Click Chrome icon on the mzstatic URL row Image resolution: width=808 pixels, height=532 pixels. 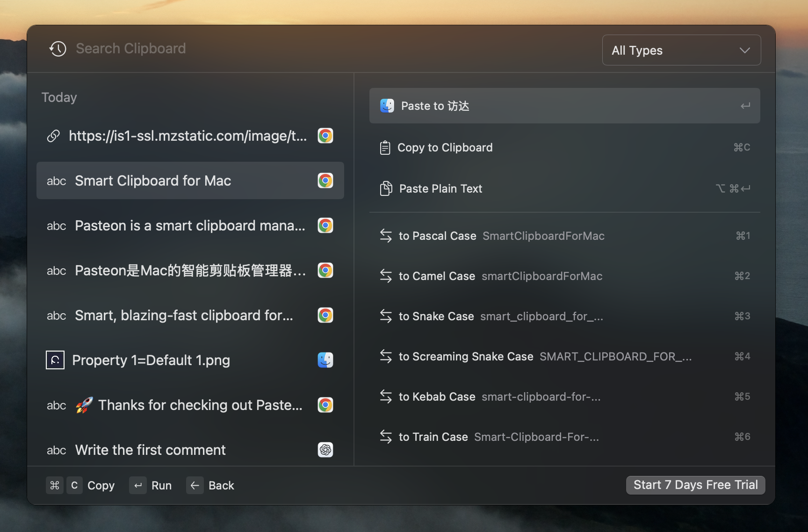(325, 136)
